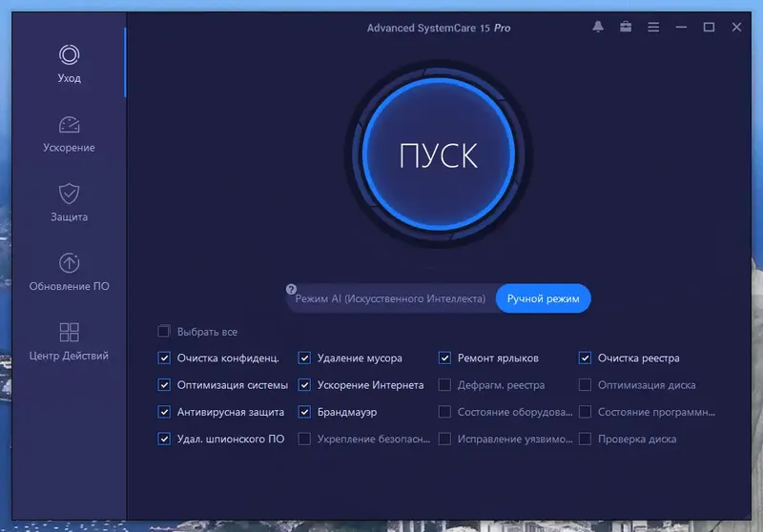Open the Центр Действий grid icon
Screen dimensions: 763x532
[69, 332]
